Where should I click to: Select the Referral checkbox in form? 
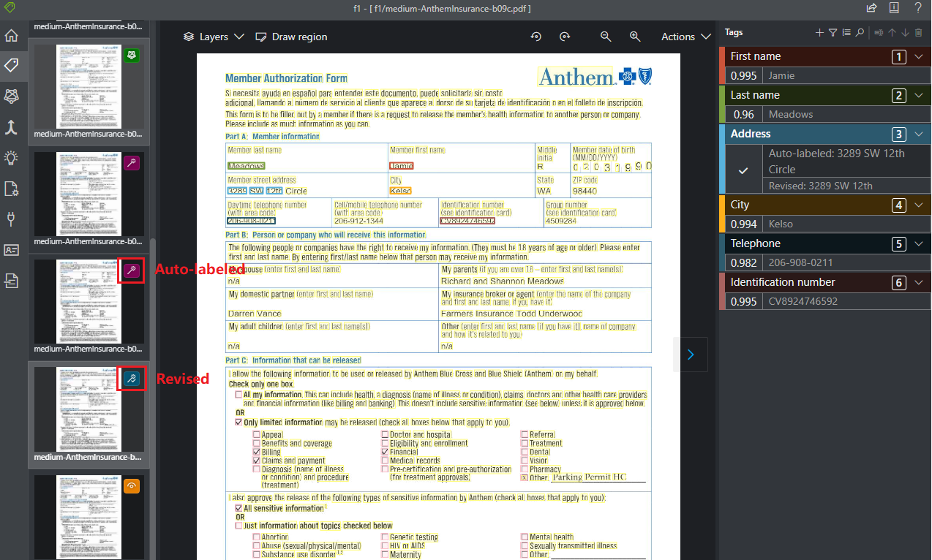coord(525,434)
